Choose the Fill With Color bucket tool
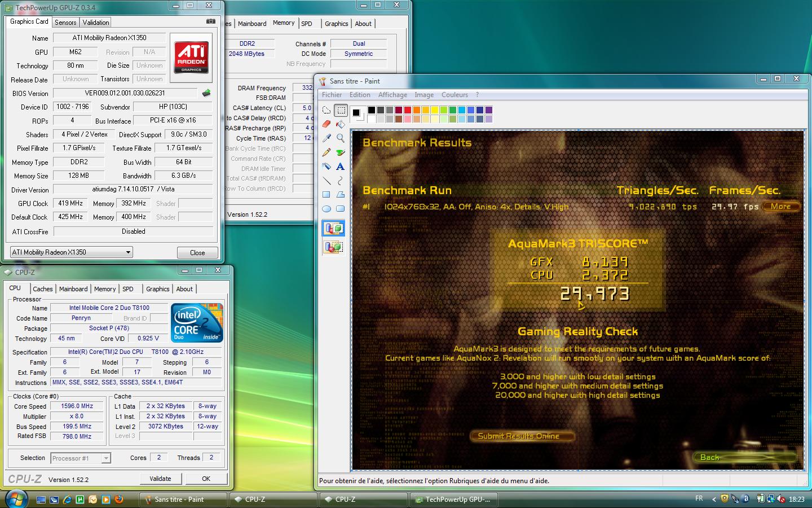Image resolution: width=812 pixels, height=508 pixels. [341, 124]
